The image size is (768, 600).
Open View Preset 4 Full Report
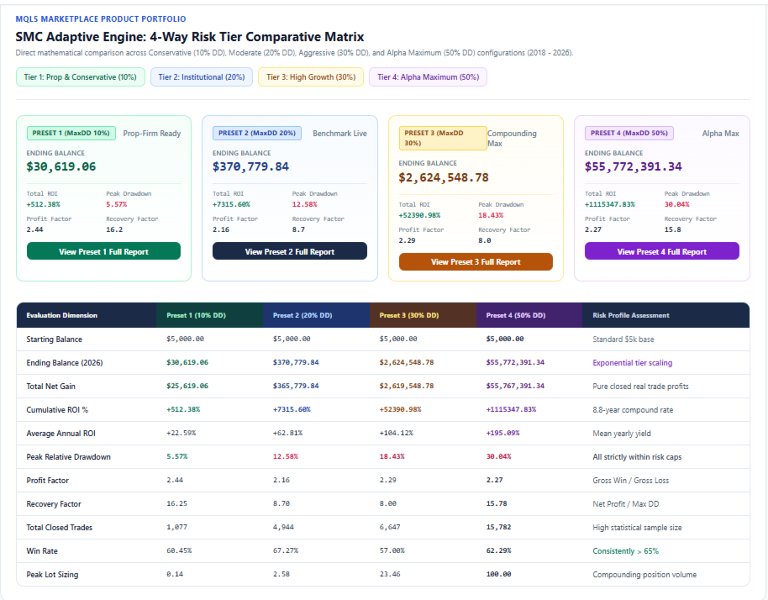662,251
